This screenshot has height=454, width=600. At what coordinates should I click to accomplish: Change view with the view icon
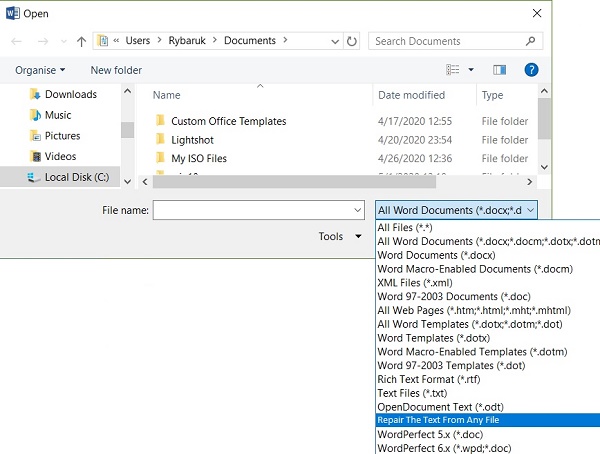(x=453, y=70)
